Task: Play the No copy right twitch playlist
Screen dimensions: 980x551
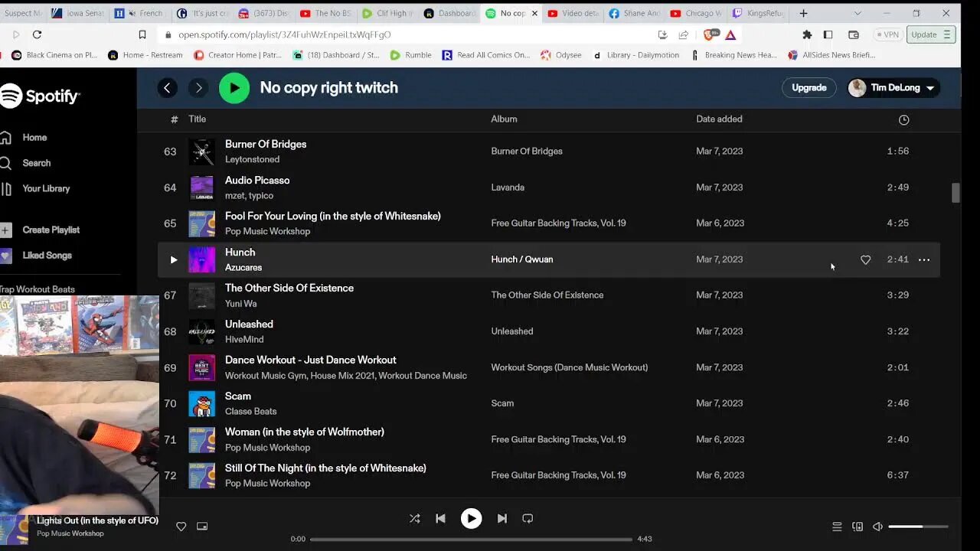Action: (234, 88)
